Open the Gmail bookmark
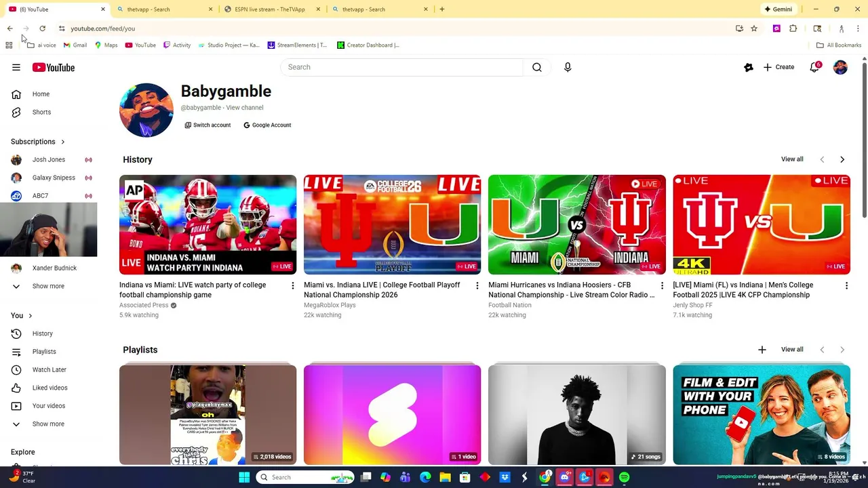 [75, 45]
